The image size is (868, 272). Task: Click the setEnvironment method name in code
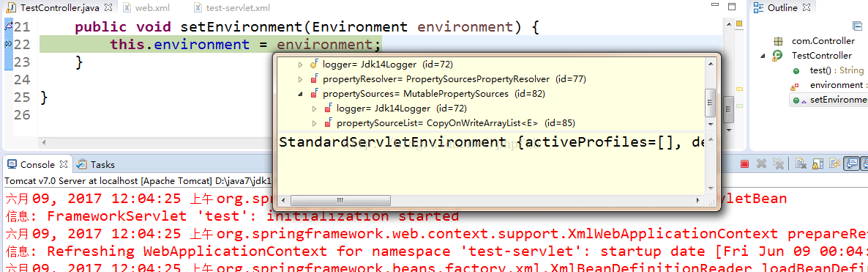click(242, 26)
